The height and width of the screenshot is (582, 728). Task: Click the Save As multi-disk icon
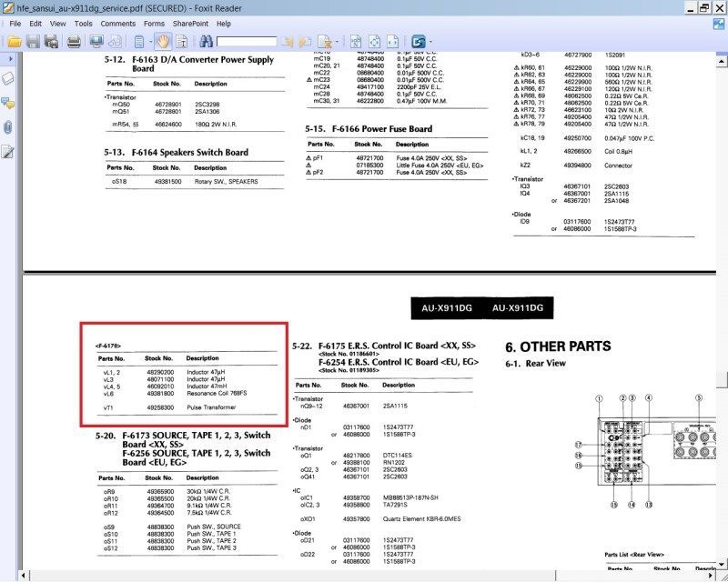(x=51, y=42)
